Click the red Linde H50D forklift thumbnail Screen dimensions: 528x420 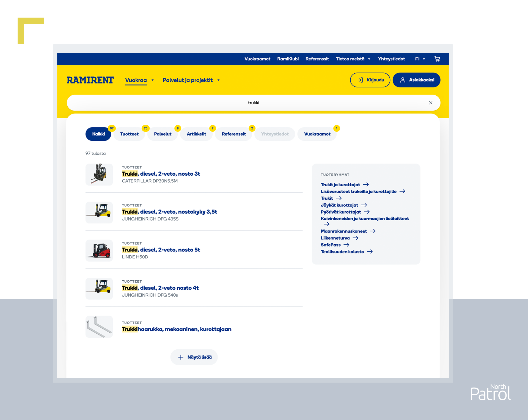pos(99,250)
